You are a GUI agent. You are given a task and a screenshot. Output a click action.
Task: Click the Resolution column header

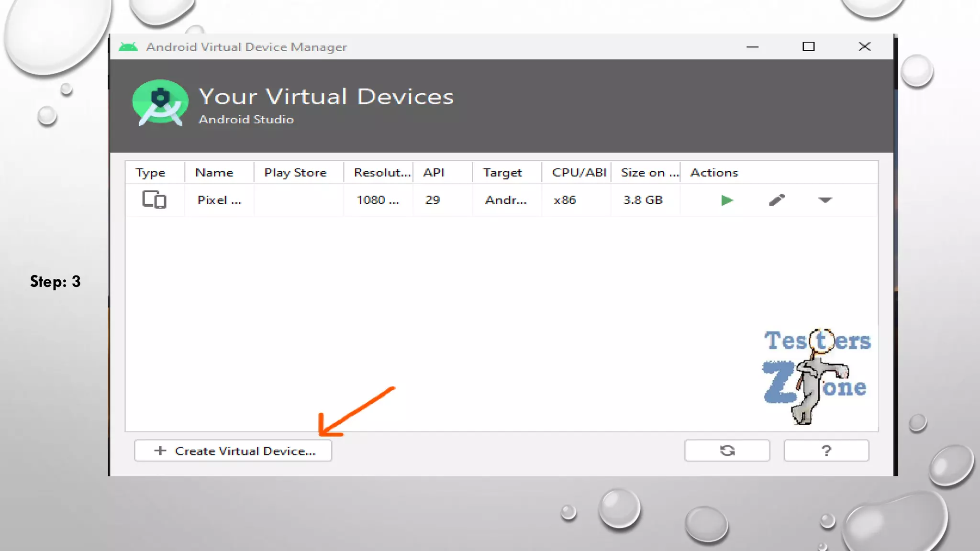point(382,173)
